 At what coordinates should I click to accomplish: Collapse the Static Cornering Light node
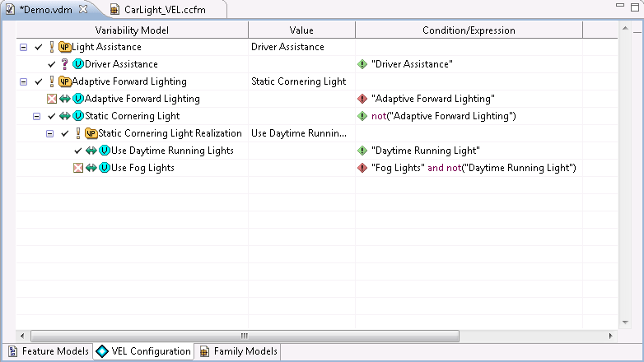(36, 116)
